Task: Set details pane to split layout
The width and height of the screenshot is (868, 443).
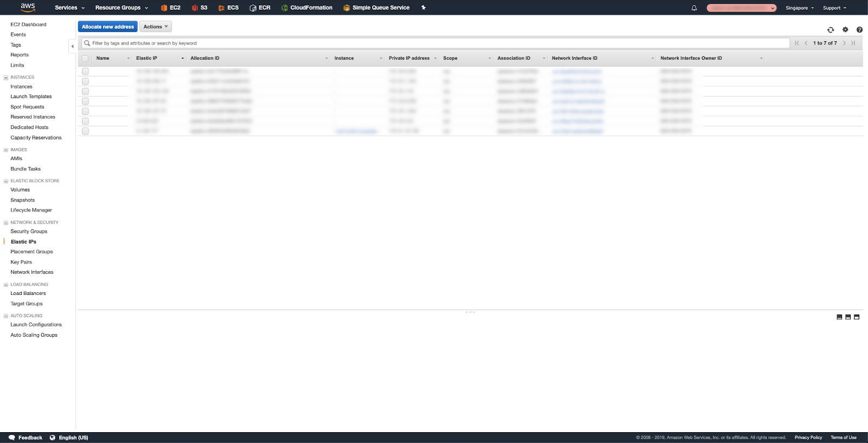Action: [x=848, y=317]
